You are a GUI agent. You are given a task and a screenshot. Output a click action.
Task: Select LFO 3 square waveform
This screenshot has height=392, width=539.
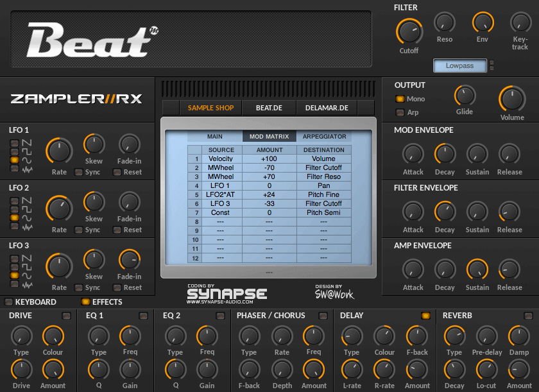[x=14, y=267]
